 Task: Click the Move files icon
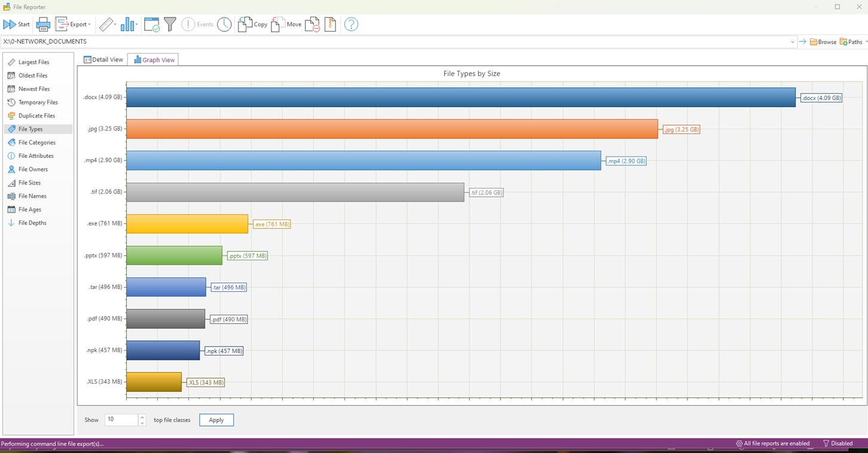(286, 25)
